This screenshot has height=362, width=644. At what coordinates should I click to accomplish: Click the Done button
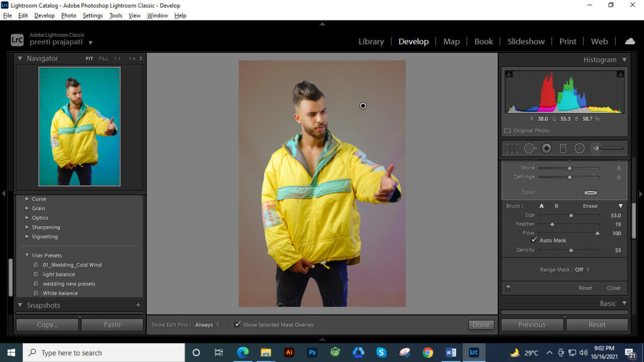[480, 324]
